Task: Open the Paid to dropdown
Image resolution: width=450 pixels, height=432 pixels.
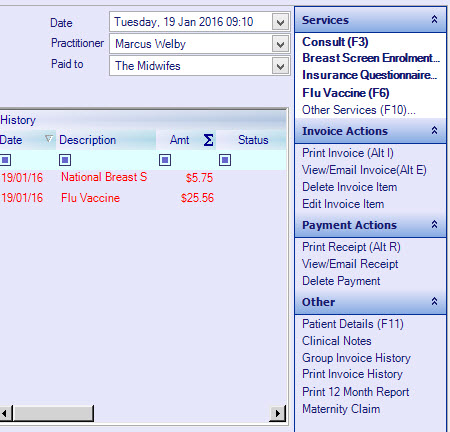Action: (280, 66)
